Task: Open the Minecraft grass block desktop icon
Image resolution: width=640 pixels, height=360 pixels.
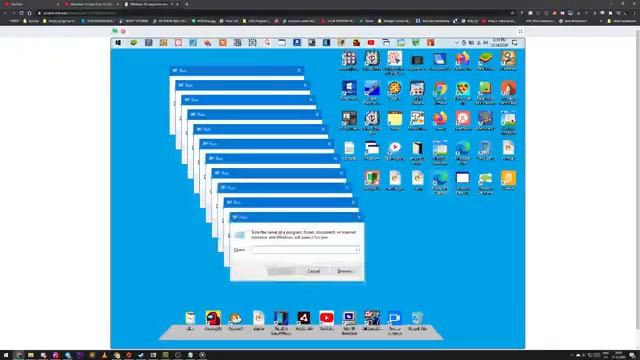Action: pos(486,89)
